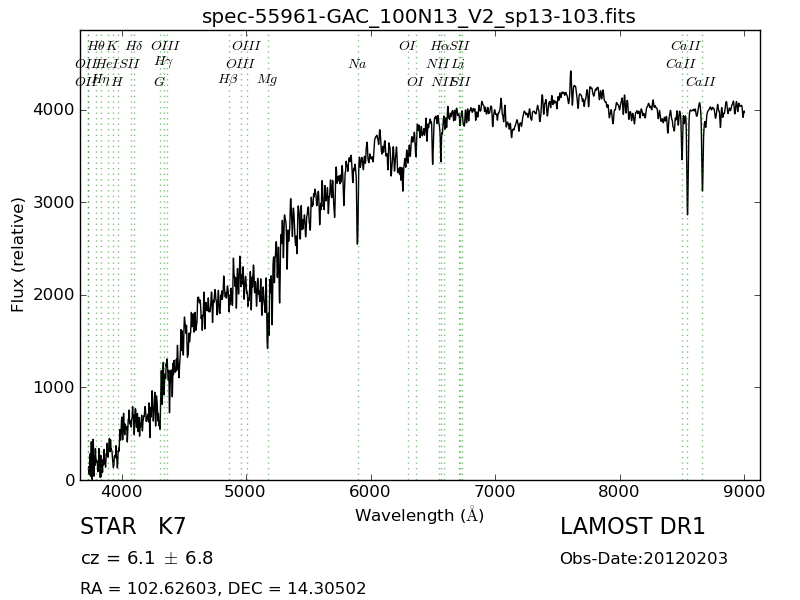Click the x-axis tick label 7000
Screen dimensions: 800x600
click(495, 492)
